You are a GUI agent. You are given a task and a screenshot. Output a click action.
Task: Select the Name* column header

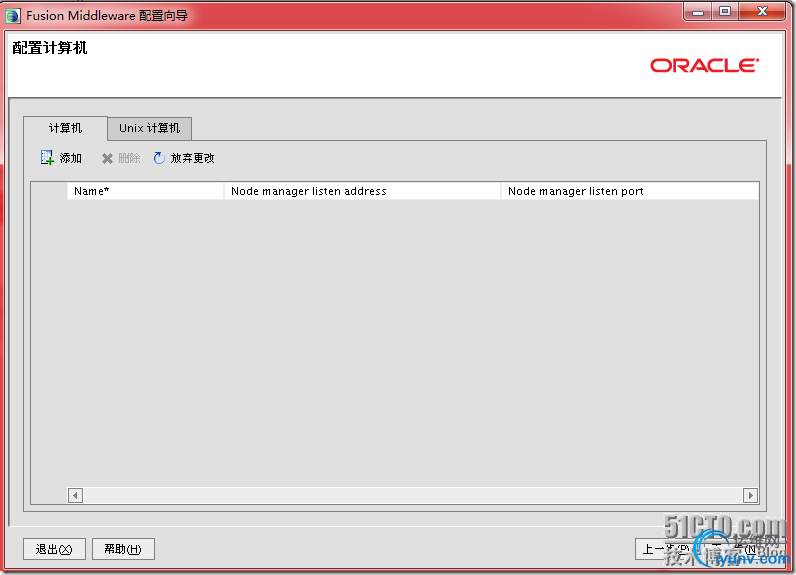pyautogui.click(x=146, y=191)
